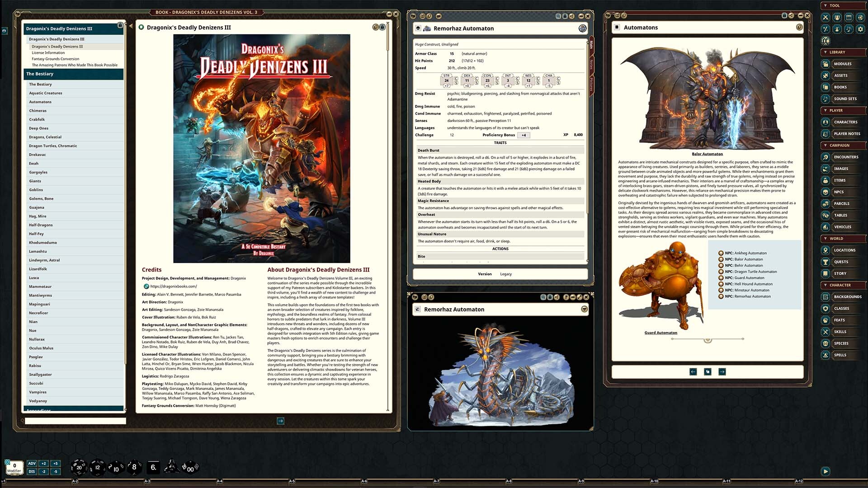Toggle the ADV advantage modifier
This screenshot has width=868, height=488.
pos(32,463)
